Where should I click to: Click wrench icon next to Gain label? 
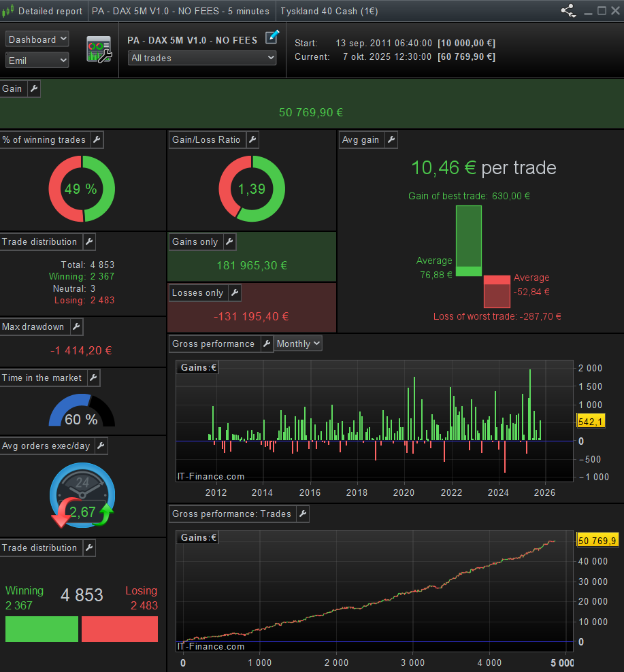[x=33, y=88]
